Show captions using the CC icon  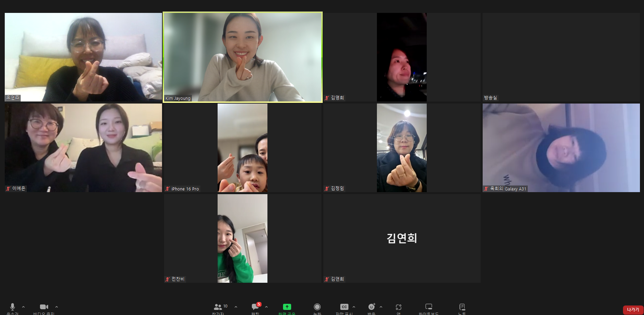[344, 307]
